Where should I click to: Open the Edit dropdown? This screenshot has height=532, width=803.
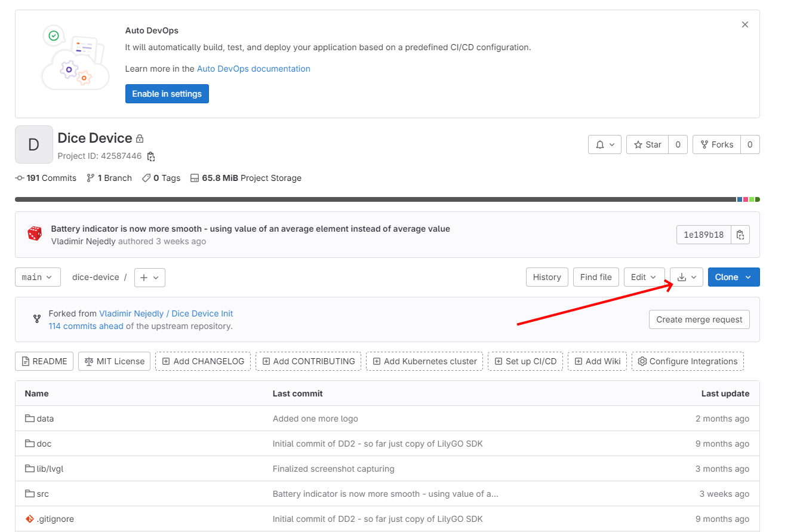click(644, 277)
